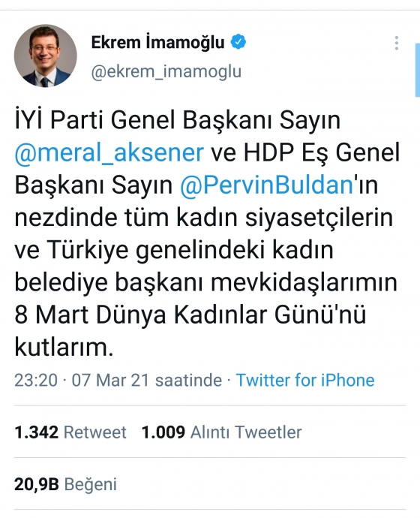This screenshot has width=420, height=518.
Task: View the 1.009 Alıntı Tweetler list
Action: [221, 432]
